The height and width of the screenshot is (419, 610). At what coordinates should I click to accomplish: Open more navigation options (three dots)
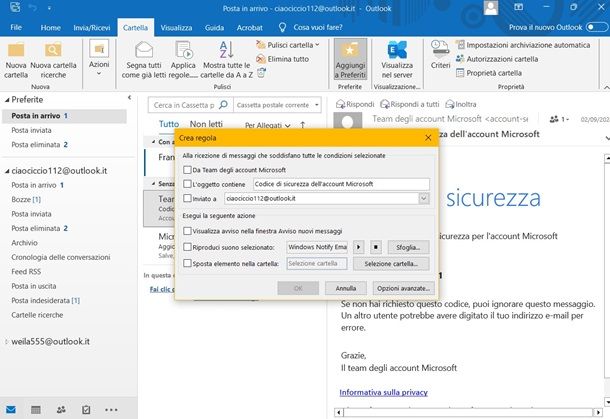pyautogui.click(x=111, y=410)
